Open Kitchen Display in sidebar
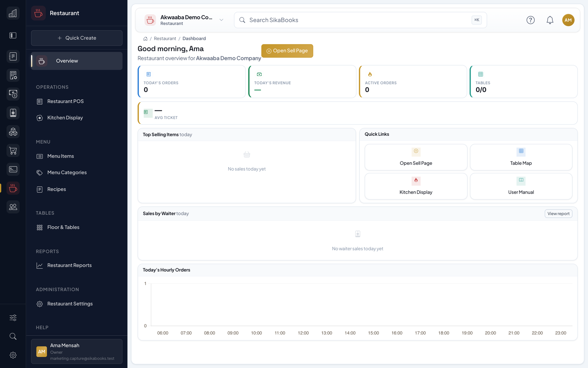 click(x=77, y=118)
